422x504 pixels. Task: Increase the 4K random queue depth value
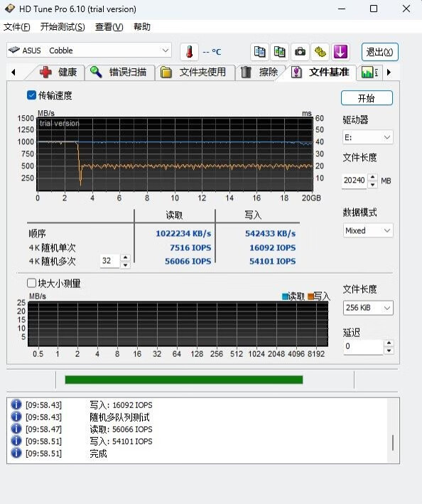tap(125, 257)
